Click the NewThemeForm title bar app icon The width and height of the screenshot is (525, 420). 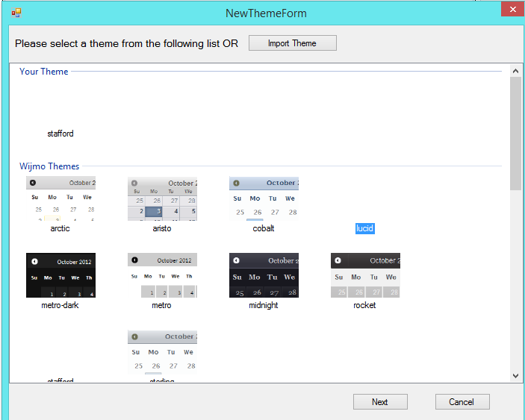point(16,13)
